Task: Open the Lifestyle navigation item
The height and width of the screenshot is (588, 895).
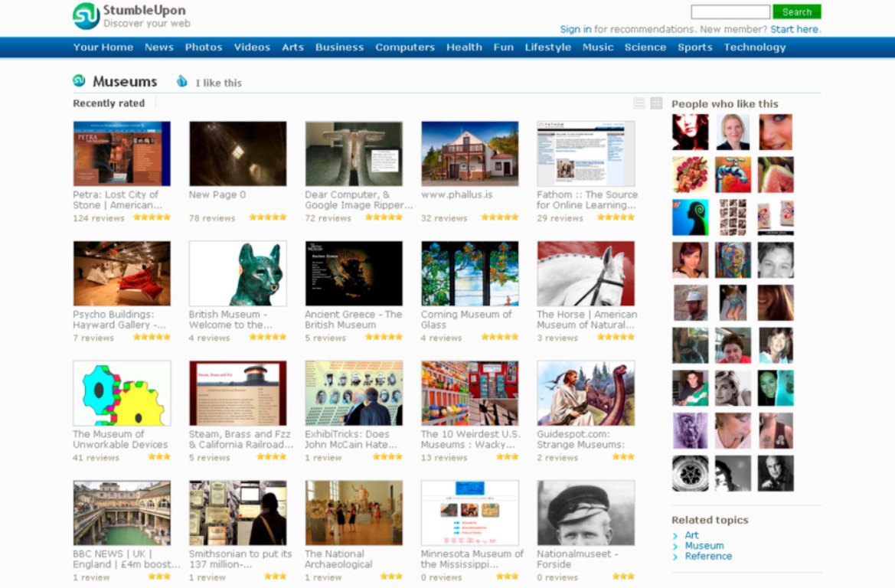Action: click(548, 47)
